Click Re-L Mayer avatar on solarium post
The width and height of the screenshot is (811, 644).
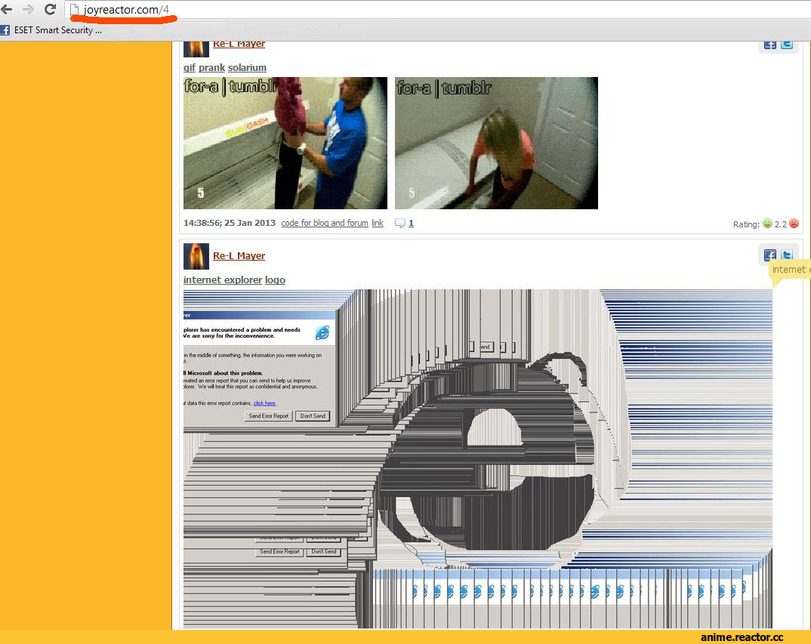[196, 49]
